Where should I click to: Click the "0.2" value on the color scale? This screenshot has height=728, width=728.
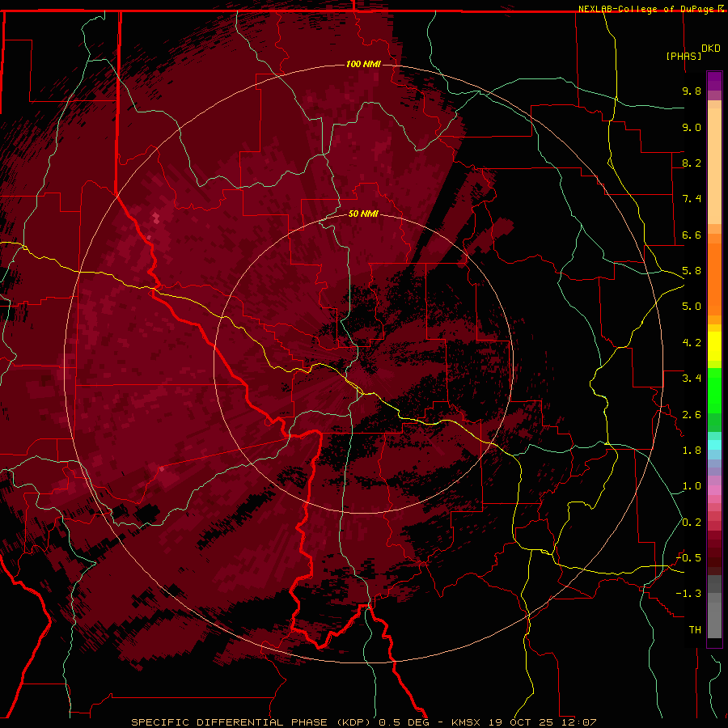pos(692,523)
